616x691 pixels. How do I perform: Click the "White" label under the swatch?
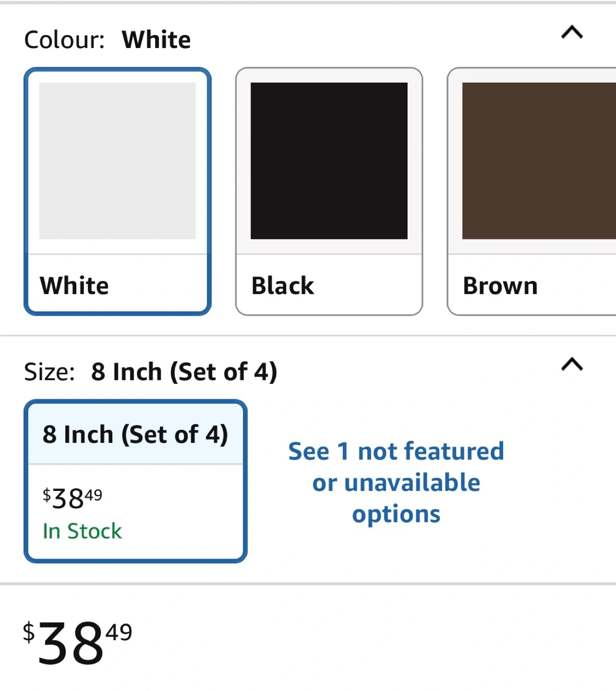pyautogui.click(x=74, y=286)
